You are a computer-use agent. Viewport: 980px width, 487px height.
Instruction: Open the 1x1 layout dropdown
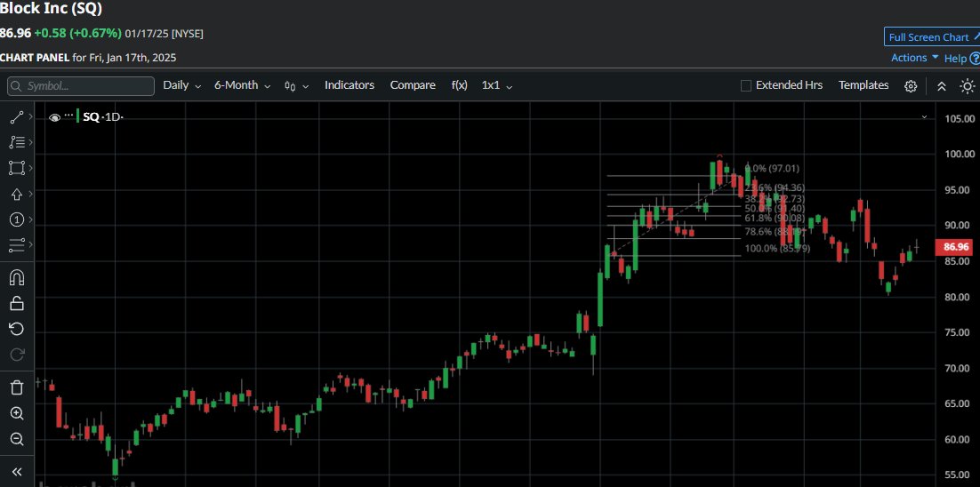point(497,85)
